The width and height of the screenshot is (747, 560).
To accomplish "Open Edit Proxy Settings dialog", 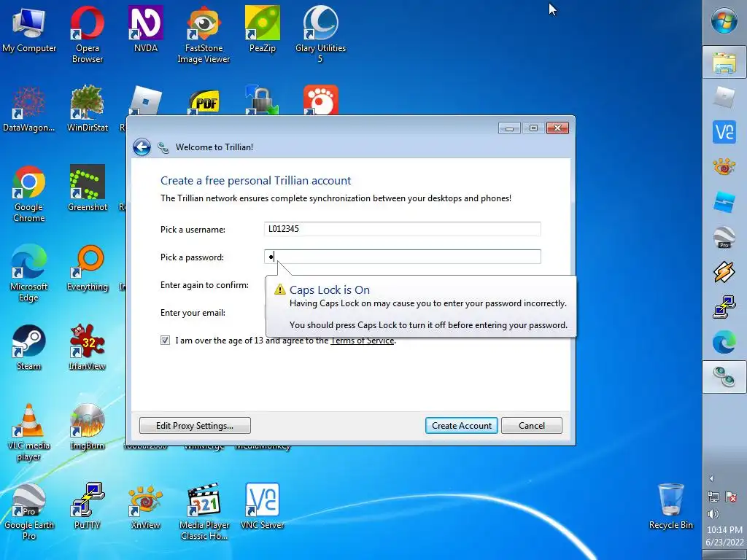I will [x=195, y=425].
